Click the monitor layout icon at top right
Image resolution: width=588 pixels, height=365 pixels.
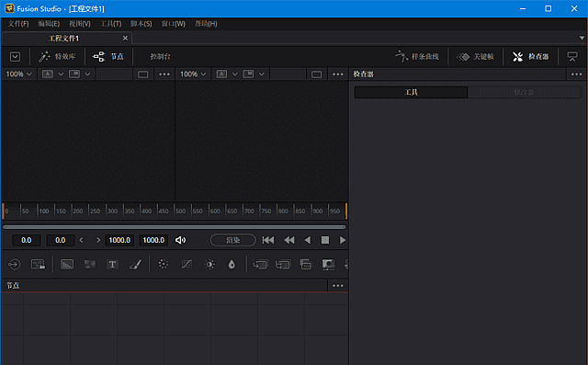pyautogui.click(x=572, y=57)
